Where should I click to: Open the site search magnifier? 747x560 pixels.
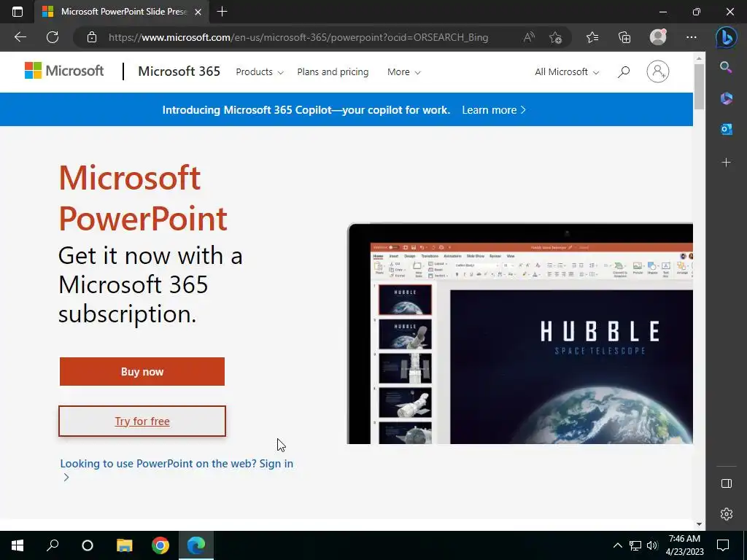624,72
